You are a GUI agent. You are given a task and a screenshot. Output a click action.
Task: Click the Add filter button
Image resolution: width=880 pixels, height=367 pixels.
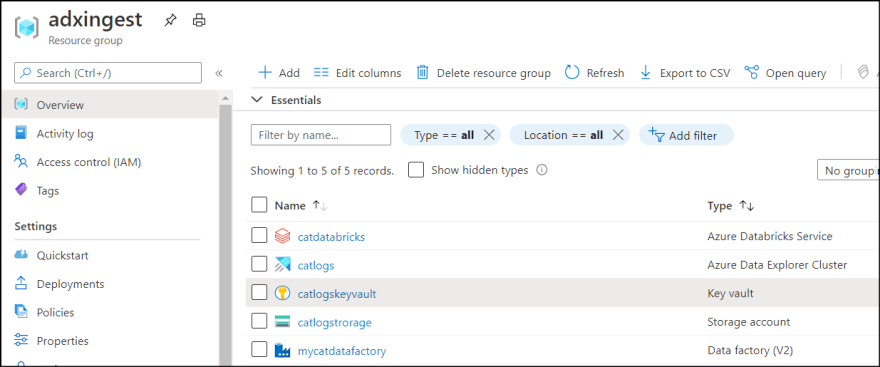coord(686,135)
